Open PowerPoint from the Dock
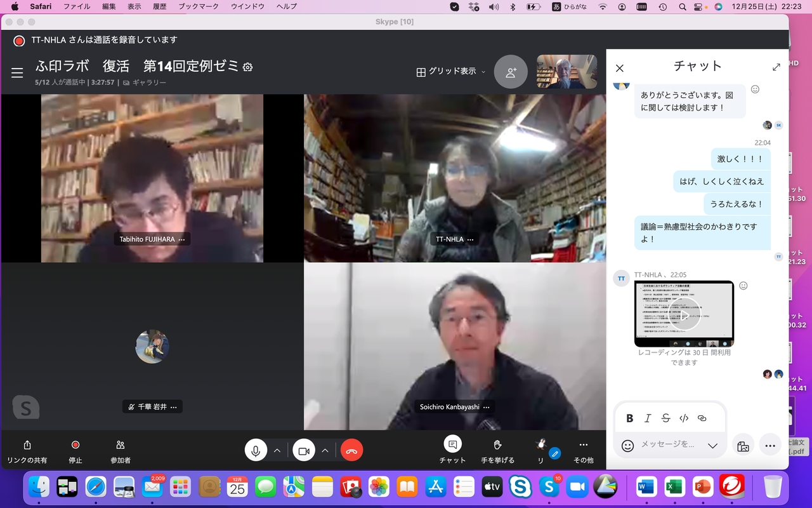The image size is (812, 508). 703,487
